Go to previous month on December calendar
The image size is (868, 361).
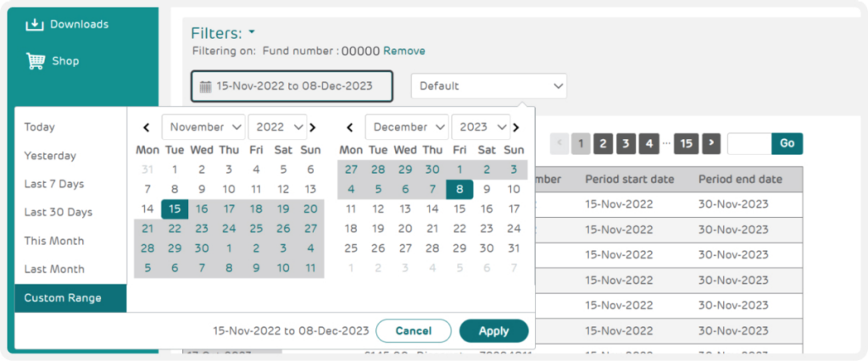click(350, 127)
